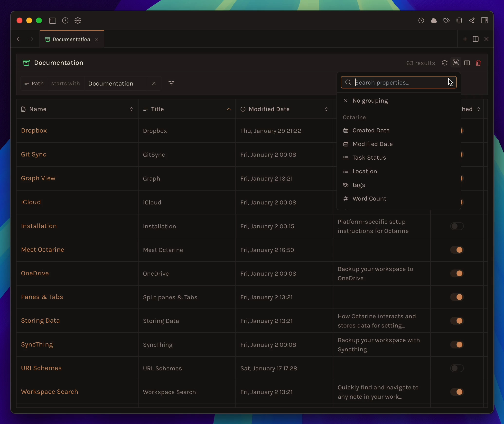This screenshot has width=504, height=424.
Task: Click the red trash delete icon
Action: pos(478,63)
